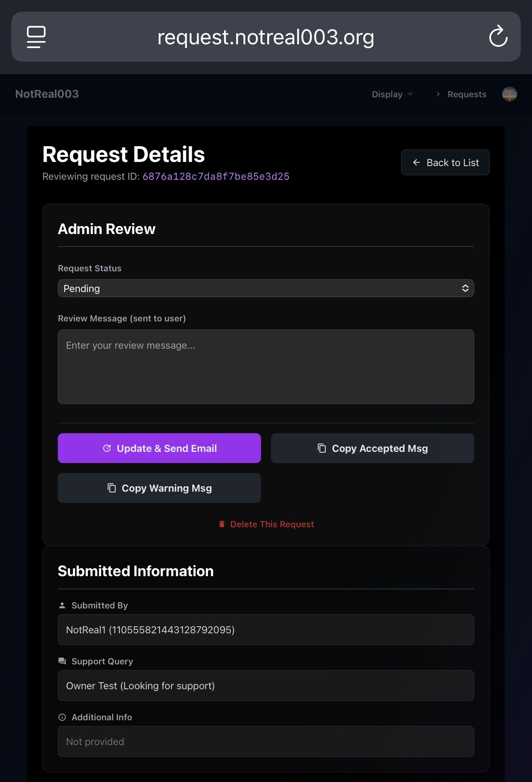Click the person icon beside Submitted By
This screenshot has width=532, height=782.
pos(62,605)
